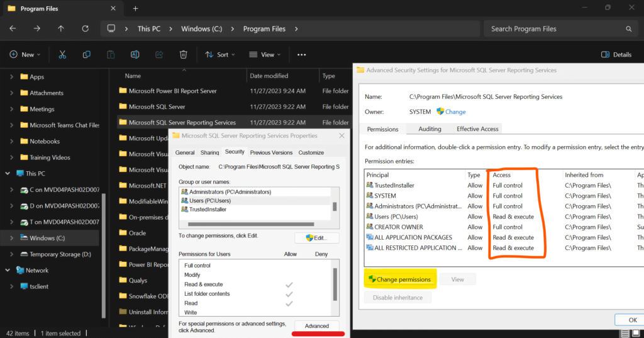Select the SYSTEM permission entry row

pos(504,196)
